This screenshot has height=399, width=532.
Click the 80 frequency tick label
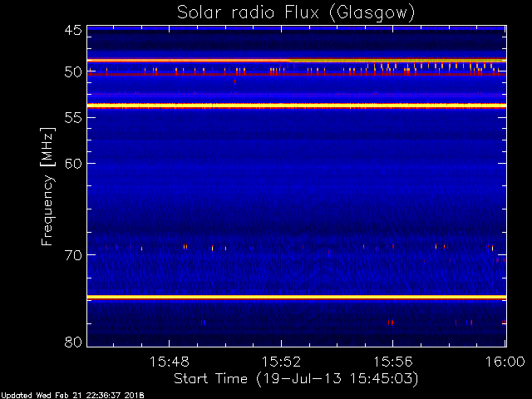(x=73, y=342)
